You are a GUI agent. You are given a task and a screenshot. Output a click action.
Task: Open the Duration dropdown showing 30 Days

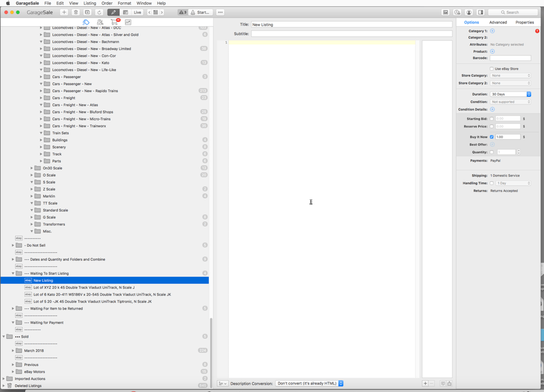tap(510, 94)
